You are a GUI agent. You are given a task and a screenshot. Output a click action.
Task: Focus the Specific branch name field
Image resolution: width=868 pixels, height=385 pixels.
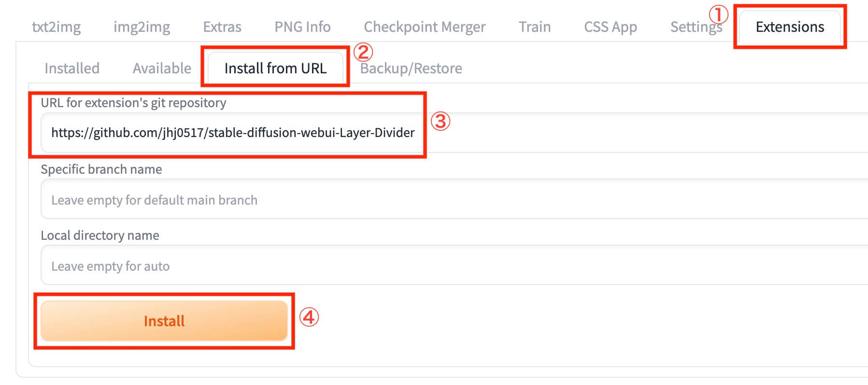click(x=435, y=200)
